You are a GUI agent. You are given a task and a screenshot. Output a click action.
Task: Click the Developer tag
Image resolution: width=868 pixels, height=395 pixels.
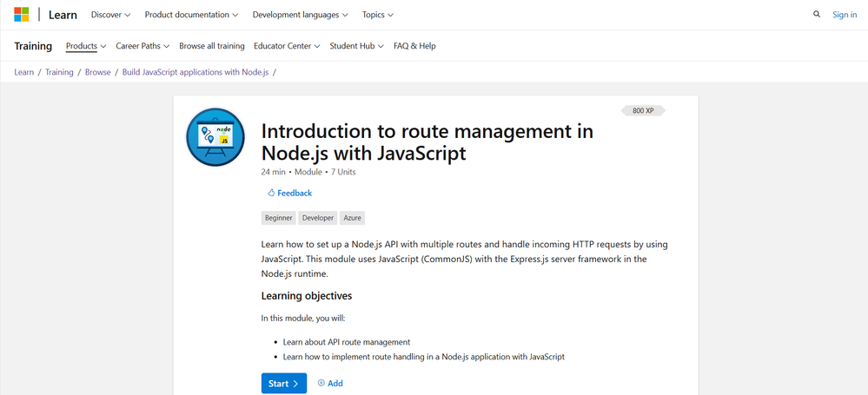click(x=318, y=218)
